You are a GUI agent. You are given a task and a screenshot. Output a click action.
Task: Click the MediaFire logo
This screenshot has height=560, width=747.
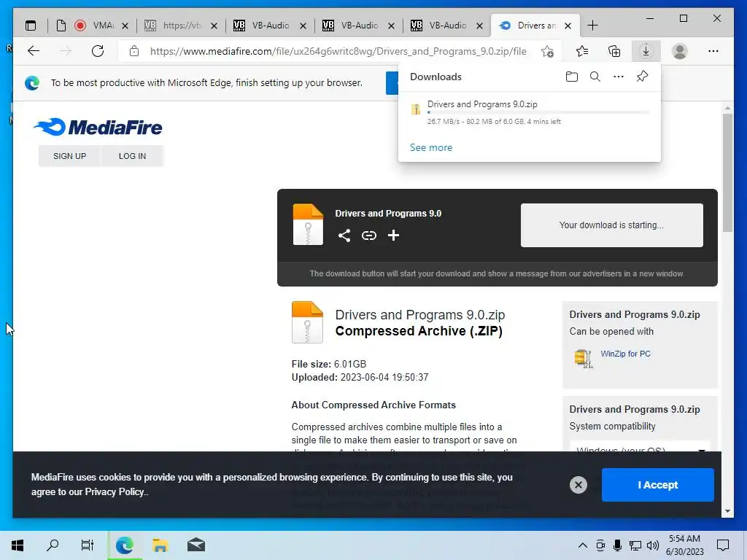(98, 127)
